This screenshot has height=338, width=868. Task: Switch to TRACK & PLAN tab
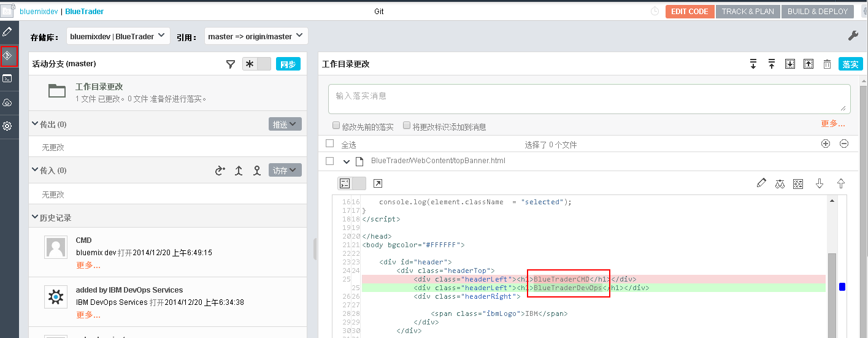[x=747, y=12]
